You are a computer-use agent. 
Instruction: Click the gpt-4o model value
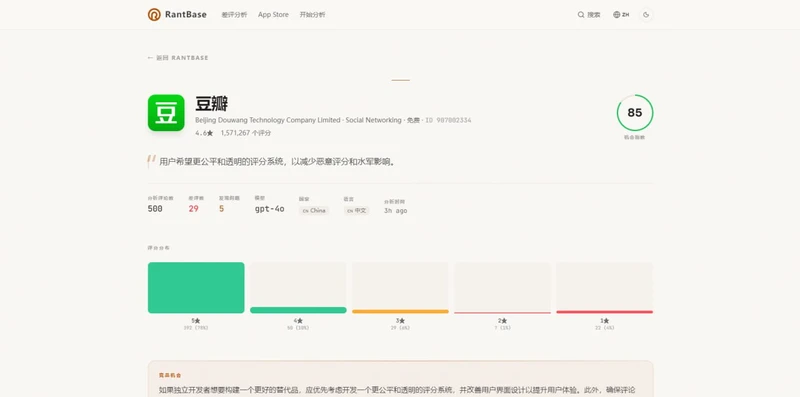pyautogui.click(x=269, y=209)
